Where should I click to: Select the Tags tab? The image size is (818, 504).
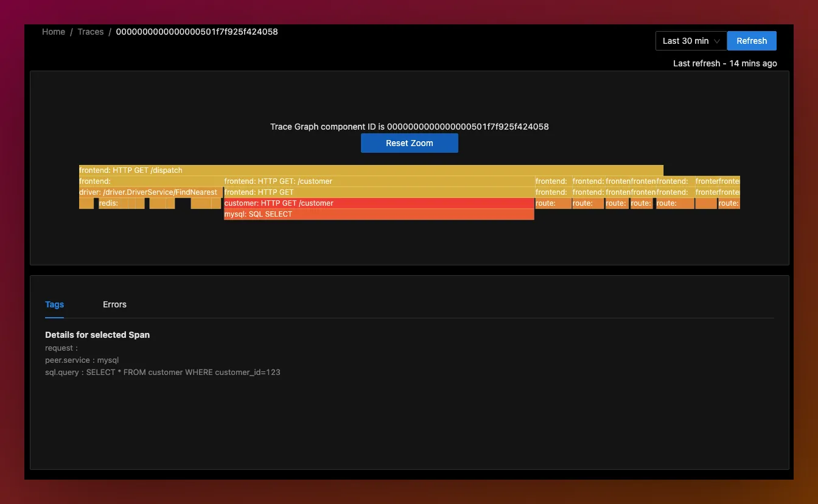tap(54, 304)
